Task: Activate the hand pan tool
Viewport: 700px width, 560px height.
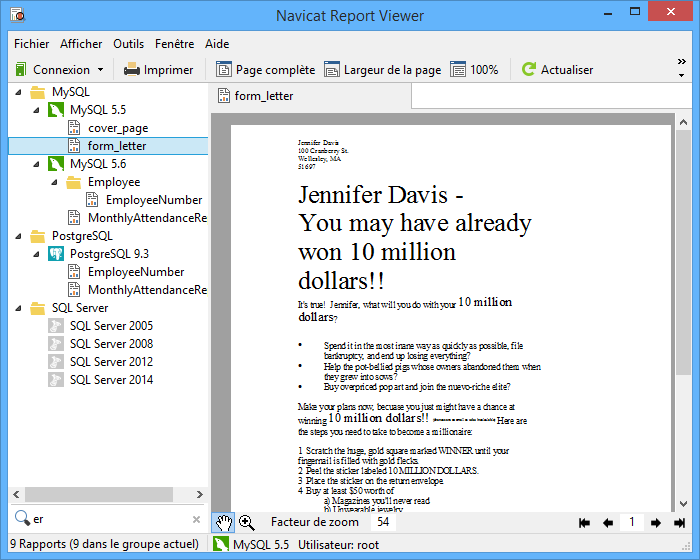Action: coord(224,522)
